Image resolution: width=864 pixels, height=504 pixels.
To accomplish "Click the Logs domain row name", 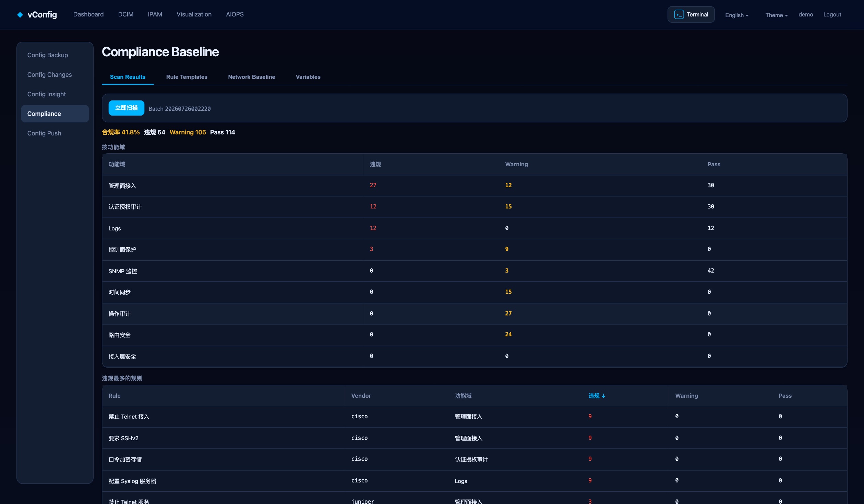I will coord(115,228).
